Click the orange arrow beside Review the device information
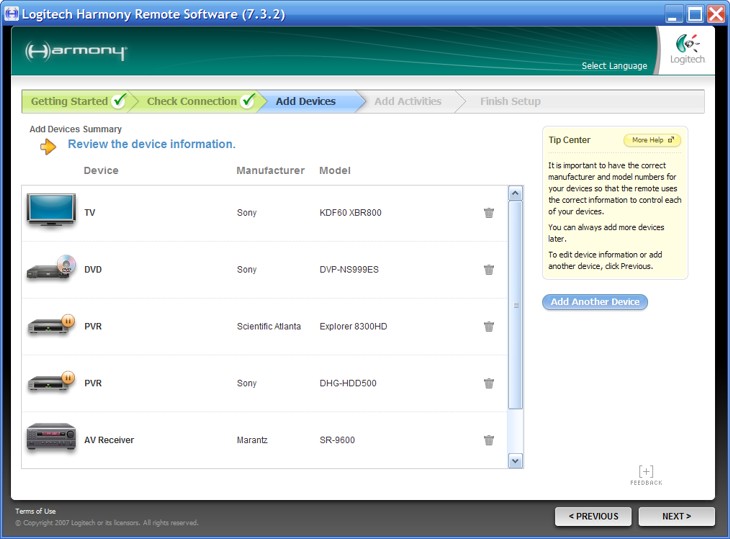Viewport: 730px width, 539px height. click(x=48, y=147)
